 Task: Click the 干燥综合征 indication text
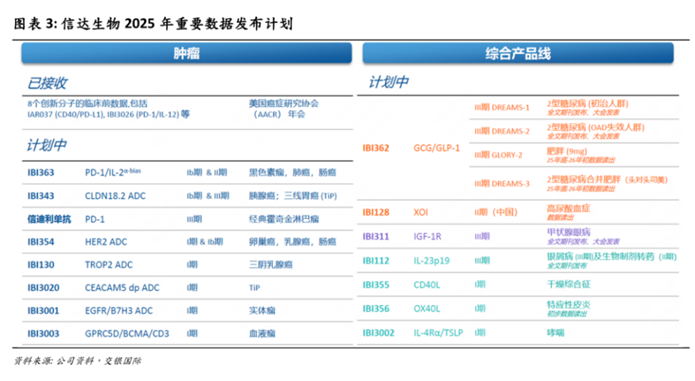pos(569,284)
